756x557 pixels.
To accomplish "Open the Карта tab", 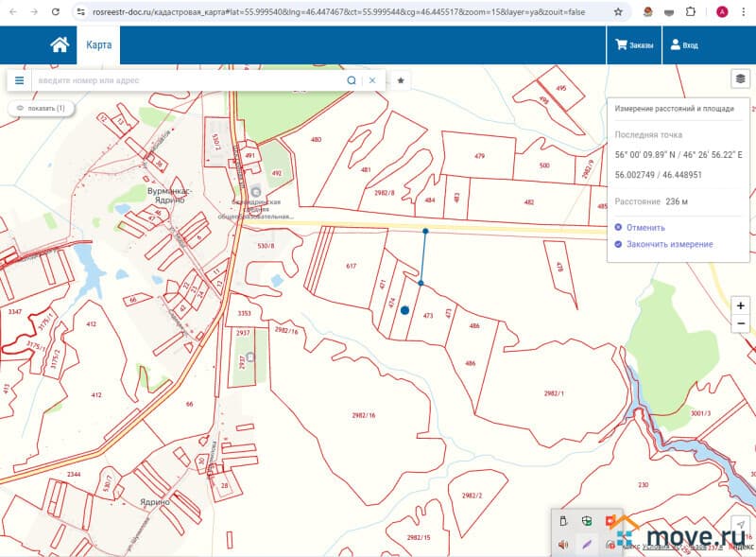I will tap(98, 45).
